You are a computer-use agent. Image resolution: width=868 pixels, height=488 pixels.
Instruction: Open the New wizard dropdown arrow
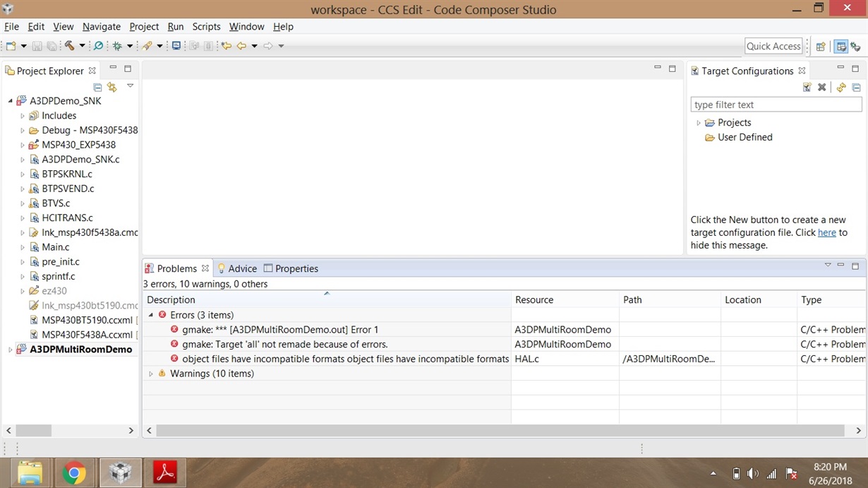tap(23, 46)
